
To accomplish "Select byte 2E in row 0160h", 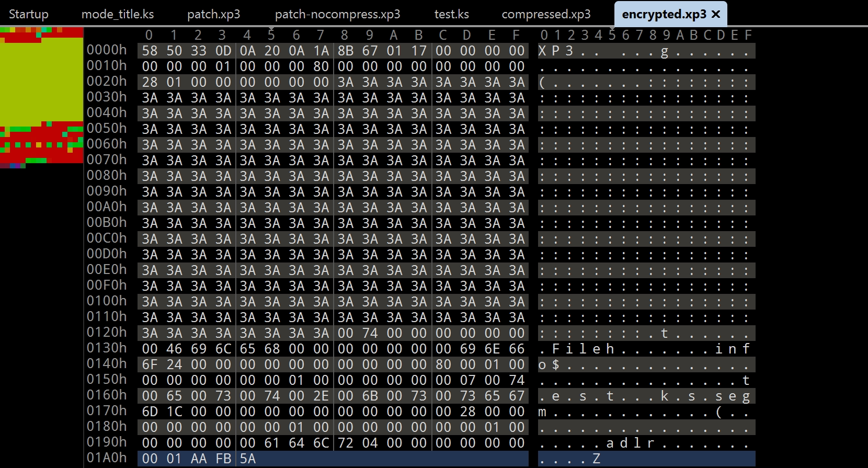I will tap(321, 396).
